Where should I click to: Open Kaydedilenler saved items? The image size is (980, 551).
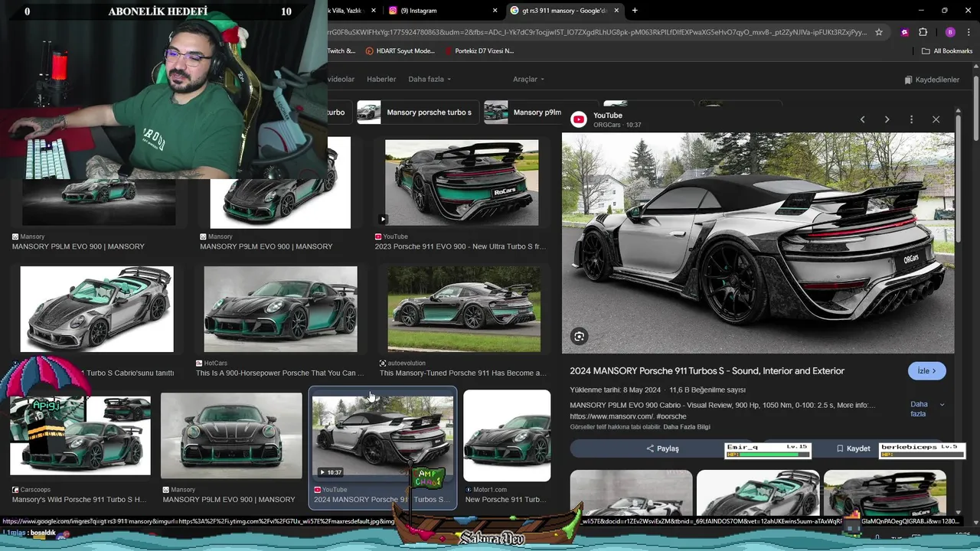click(932, 80)
